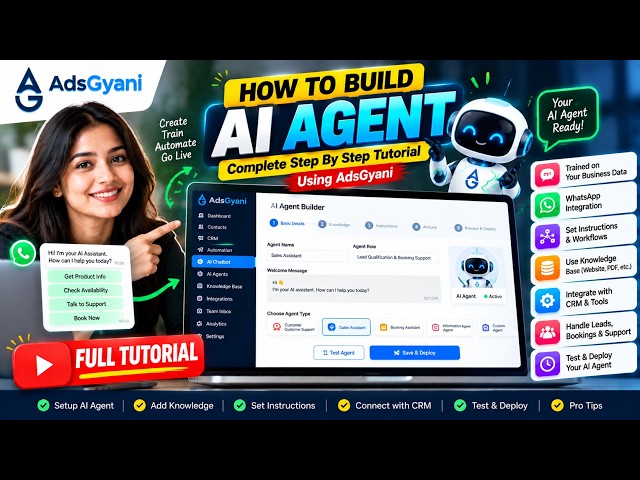The height and width of the screenshot is (480, 640).
Task: Click the red YouTube play button
Action: point(42,364)
